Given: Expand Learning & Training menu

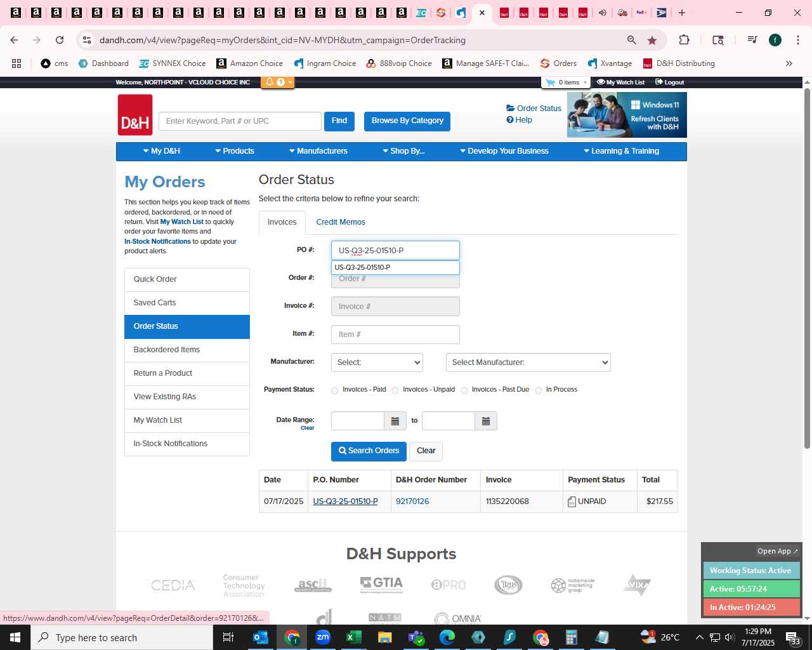Looking at the screenshot, I should coord(622,151).
